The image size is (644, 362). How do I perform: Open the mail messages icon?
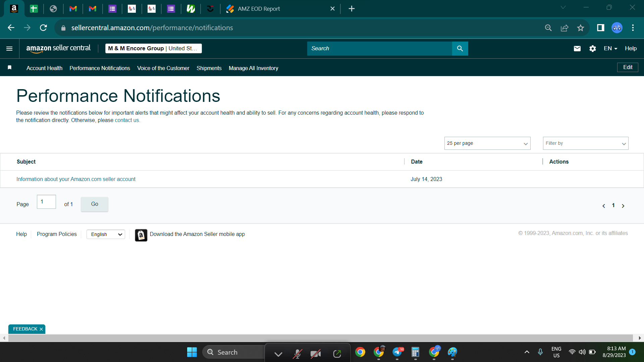[x=577, y=49]
